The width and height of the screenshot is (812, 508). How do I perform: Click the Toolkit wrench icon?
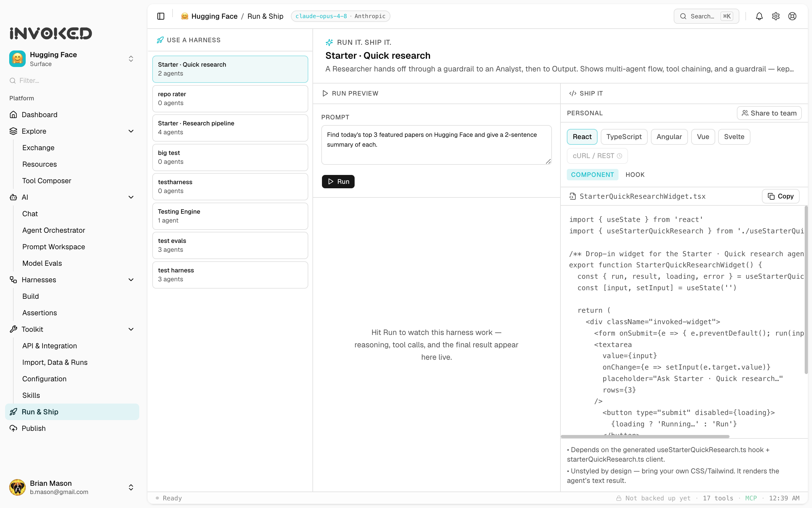[13, 329]
